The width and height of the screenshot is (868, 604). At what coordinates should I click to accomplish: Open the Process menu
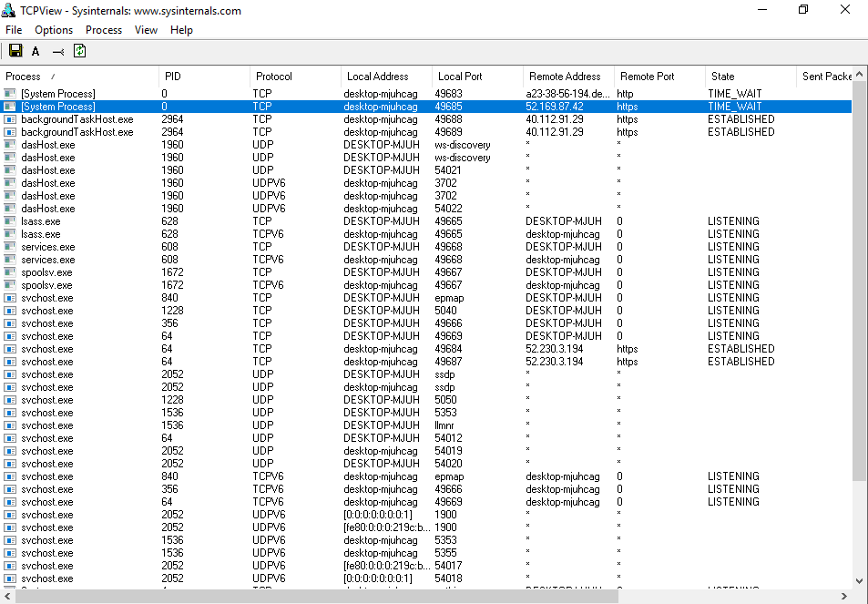(104, 30)
